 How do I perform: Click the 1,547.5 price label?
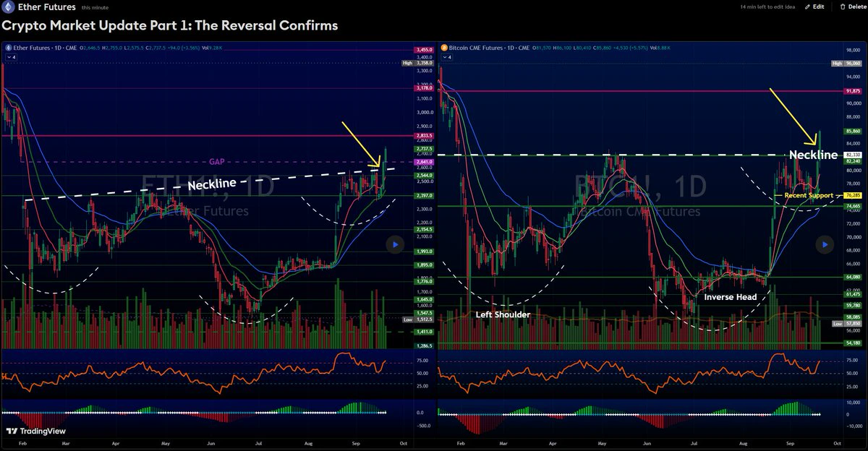423,313
